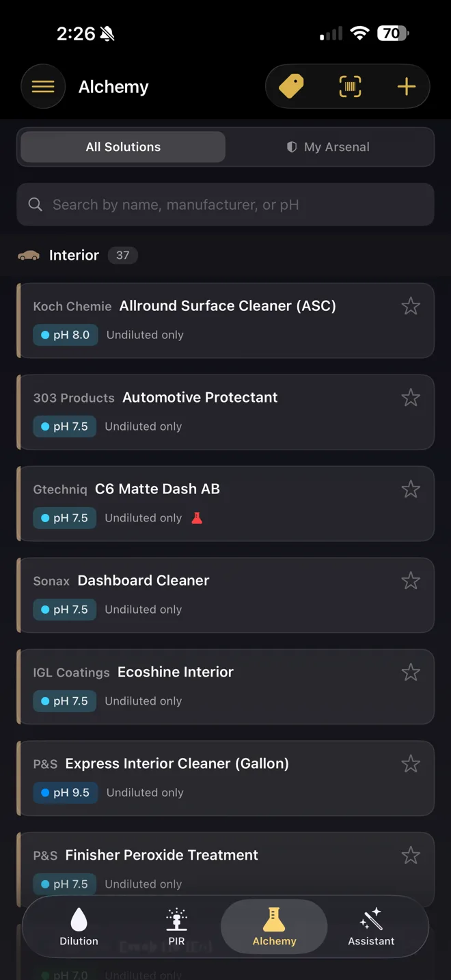Add a new solution with the plus icon
The image size is (451, 980).
(x=406, y=86)
